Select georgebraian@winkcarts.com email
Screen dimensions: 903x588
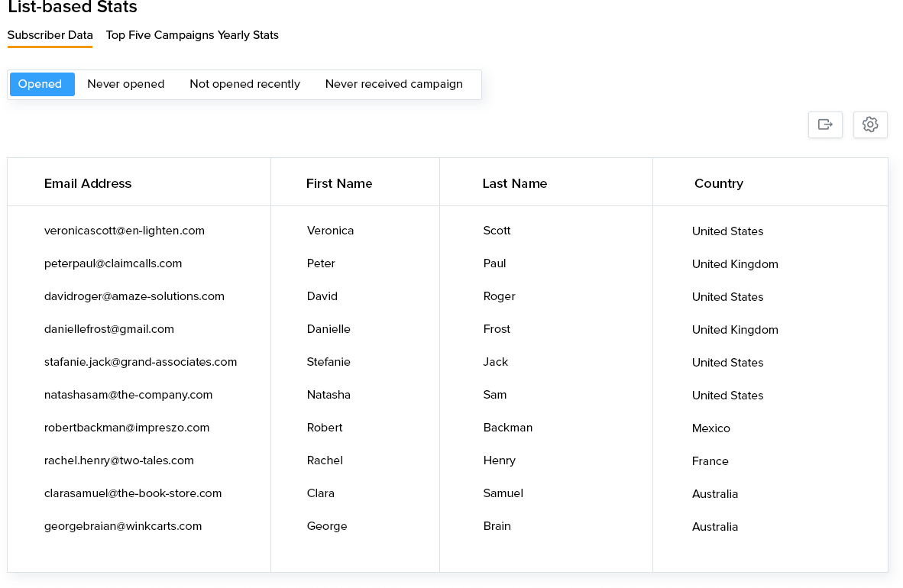123,526
